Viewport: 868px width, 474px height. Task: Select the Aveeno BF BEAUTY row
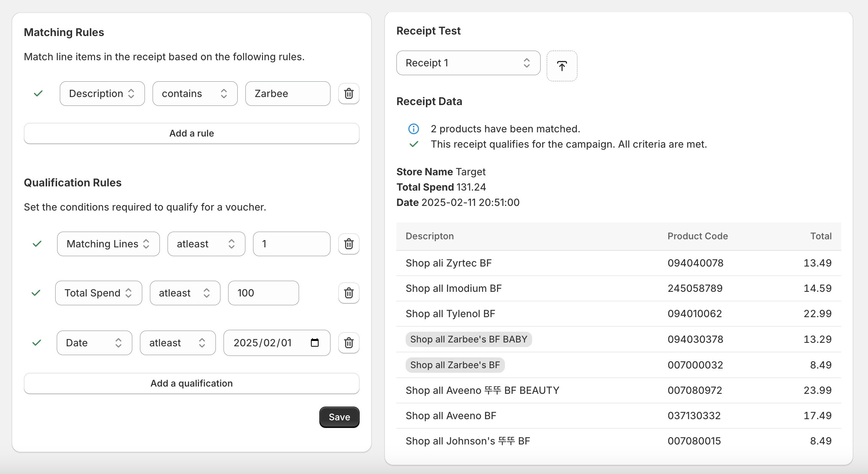pyautogui.click(x=619, y=390)
